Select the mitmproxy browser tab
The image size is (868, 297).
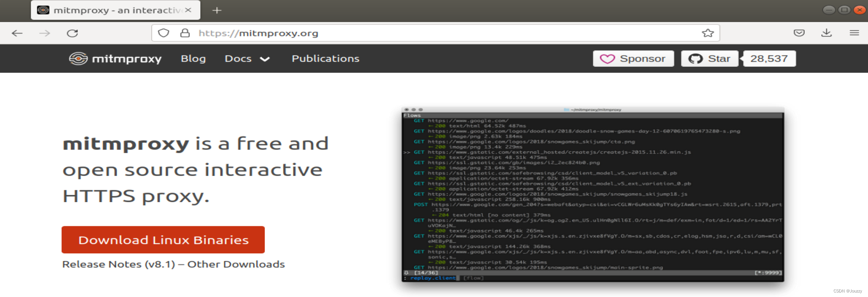(115, 10)
